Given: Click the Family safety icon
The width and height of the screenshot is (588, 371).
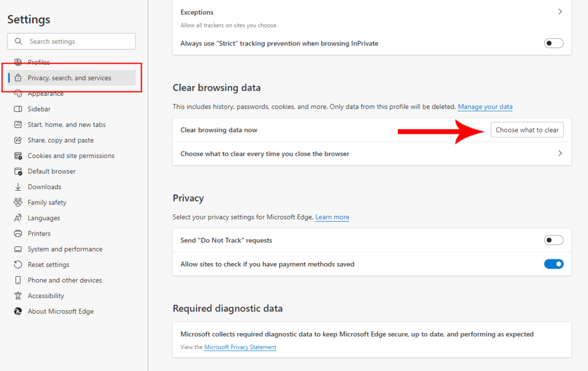Looking at the screenshot, I should click(x=17, y=202).
